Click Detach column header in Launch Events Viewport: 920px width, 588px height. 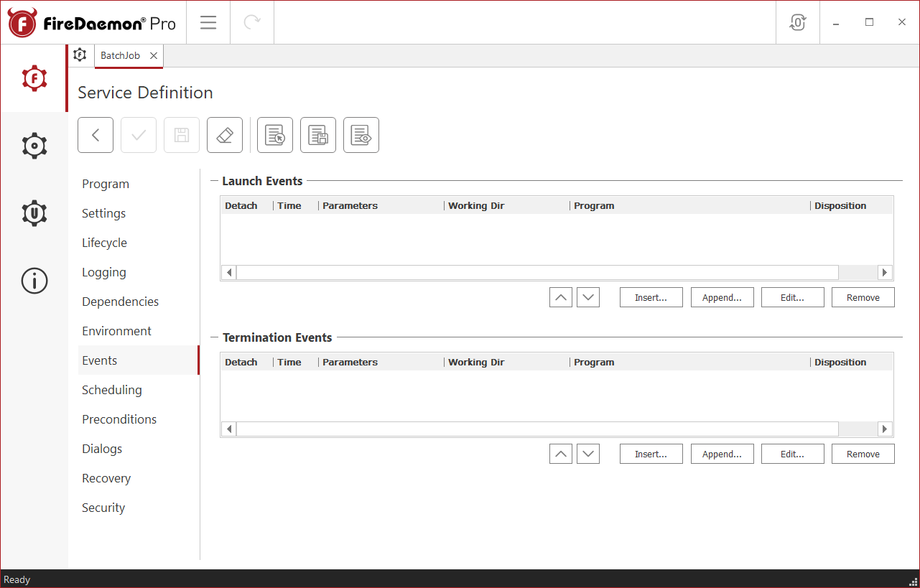point(247,206)
